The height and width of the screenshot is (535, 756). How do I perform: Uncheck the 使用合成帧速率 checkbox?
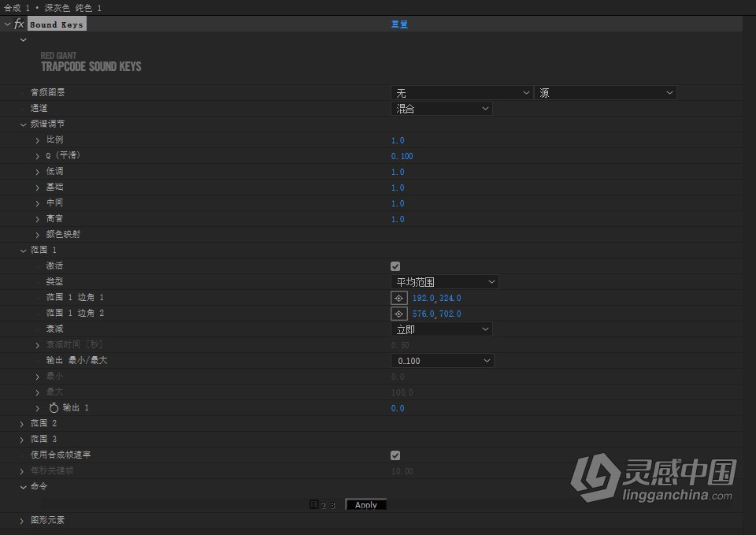coord(395,455)
